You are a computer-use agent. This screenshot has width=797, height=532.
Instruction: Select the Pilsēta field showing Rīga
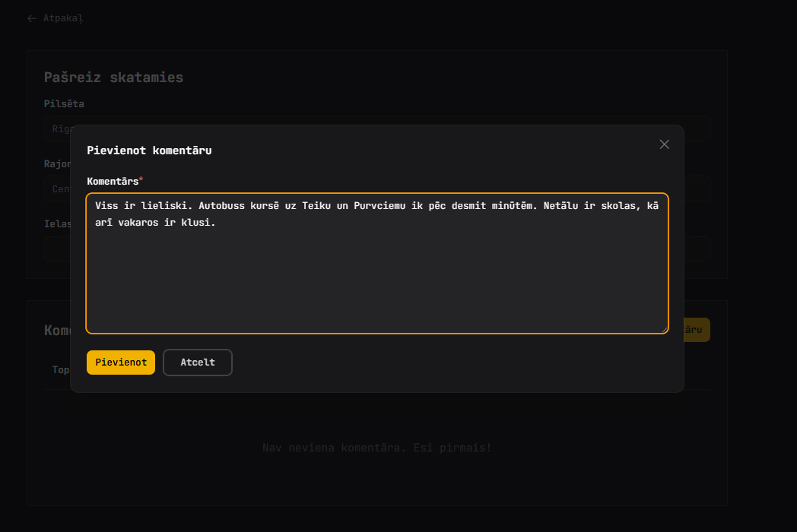pos(57,128)
